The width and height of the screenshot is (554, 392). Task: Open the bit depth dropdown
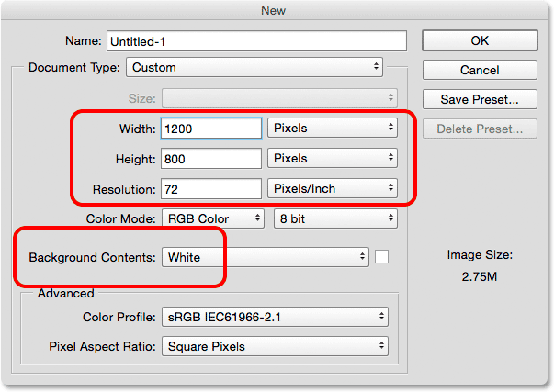(x=335, y=219)
